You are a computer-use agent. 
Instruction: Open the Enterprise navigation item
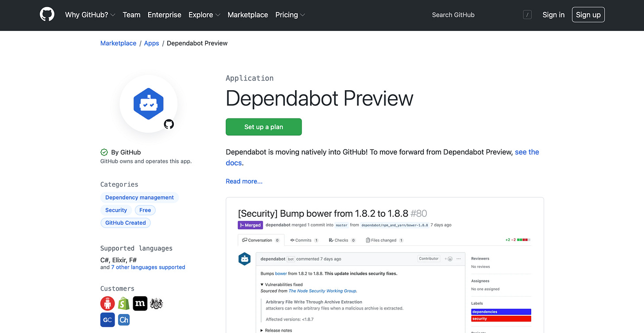click(165, 15)
